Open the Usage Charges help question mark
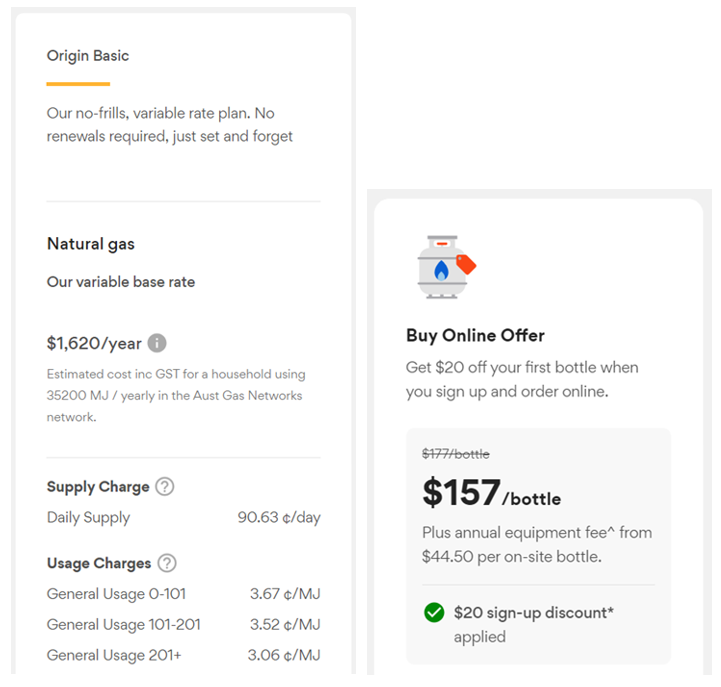721x687 pixels. point(167,563)
